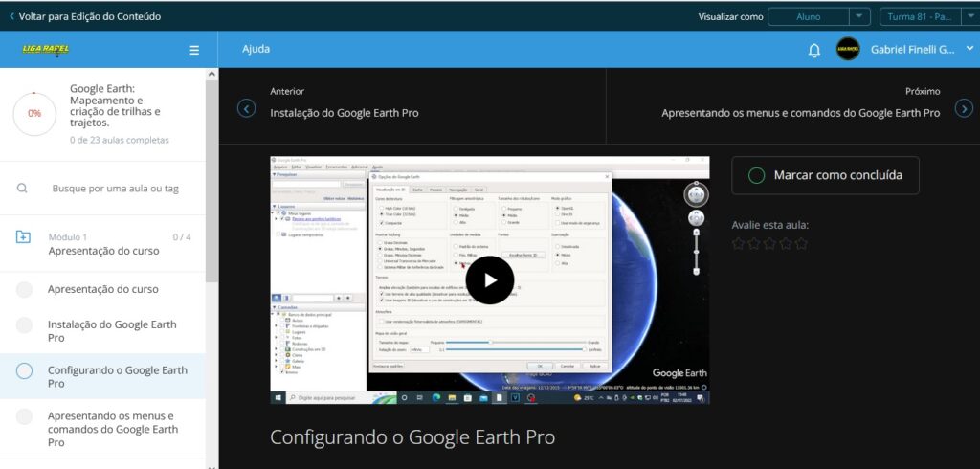Click the 0 de 23 aulas completas text

(x=119, y=140)
